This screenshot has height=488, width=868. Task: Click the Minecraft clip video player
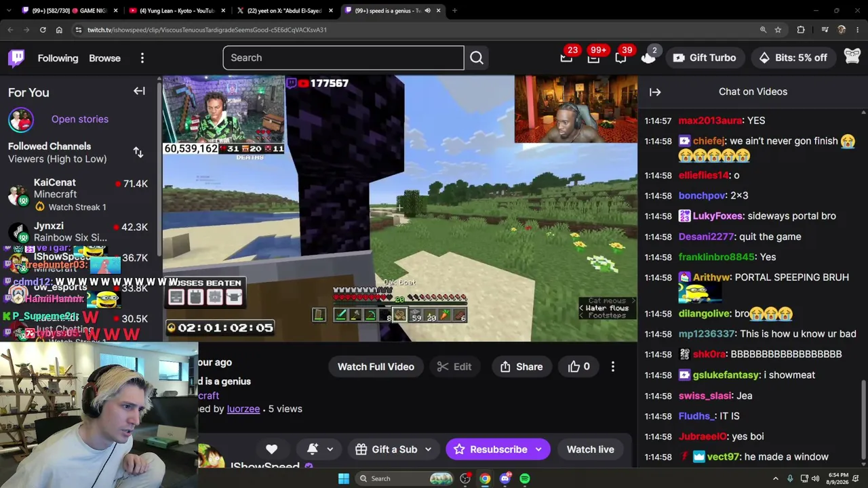(400, 209)
